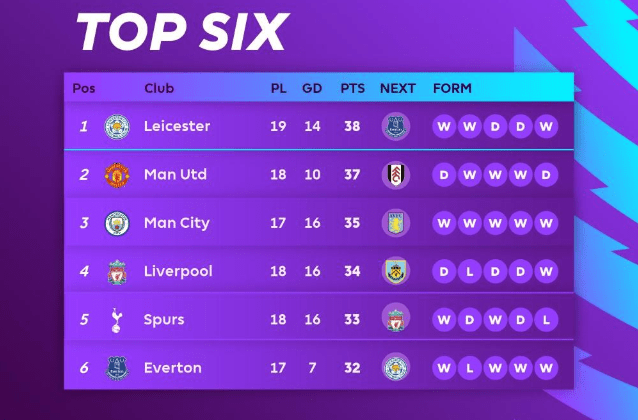Select the Leicester club name

click(x=177, y=126)
